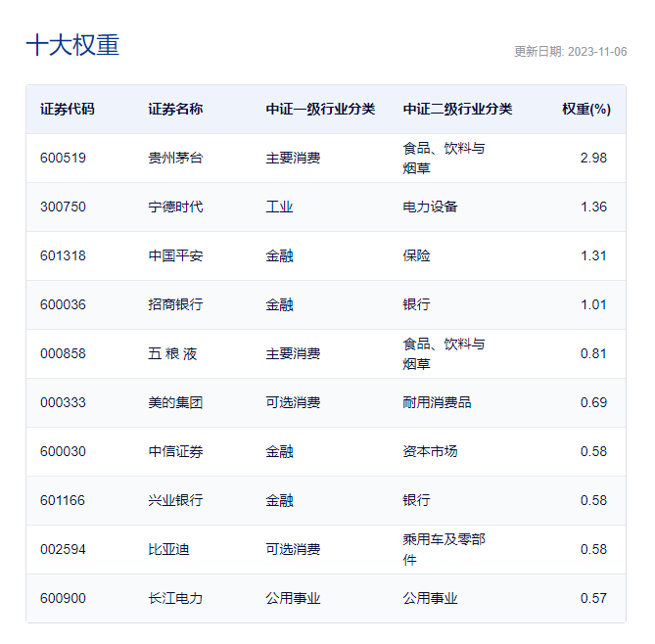Click security code 600900

[63, 598]
